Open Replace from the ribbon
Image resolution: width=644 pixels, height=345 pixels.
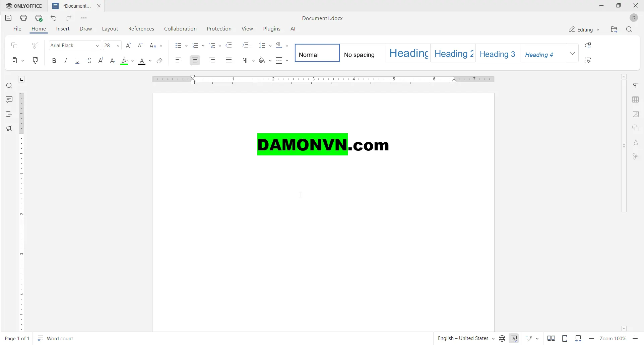588,46
